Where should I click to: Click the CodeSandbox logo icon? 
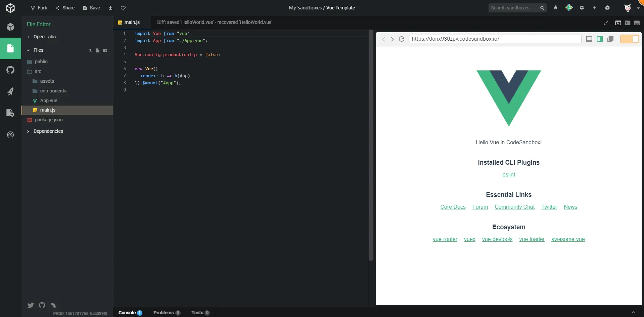point(10,8)
